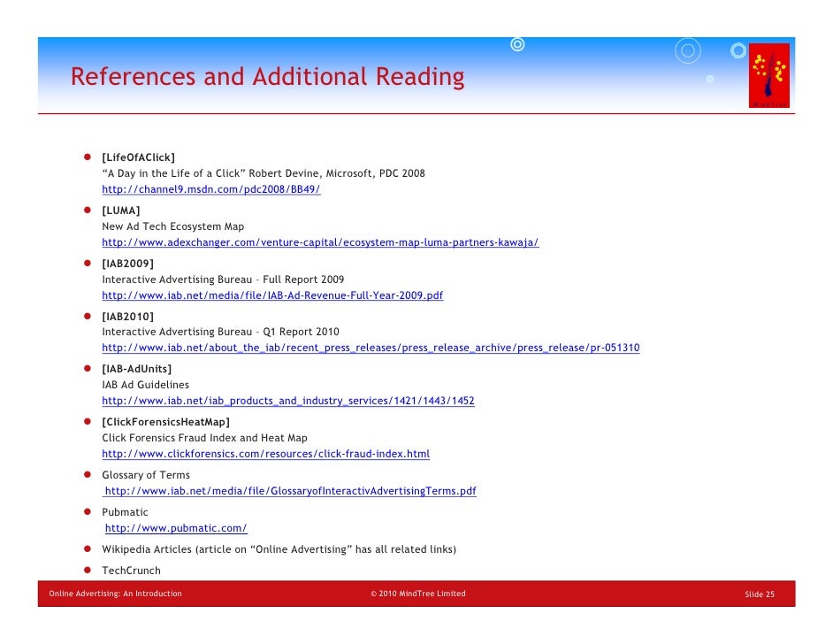833x644 pixels.
Task: Click the "TechCrunch" bullet text
Action: [x=131, y=571]
